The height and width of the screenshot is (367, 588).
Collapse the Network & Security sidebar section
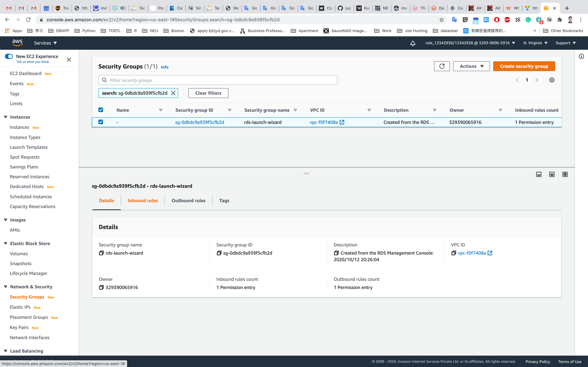click(6, 287)
